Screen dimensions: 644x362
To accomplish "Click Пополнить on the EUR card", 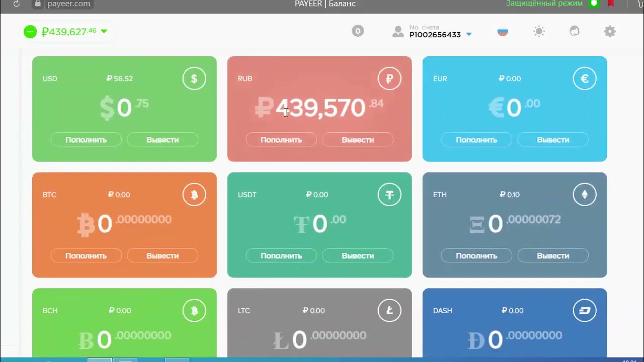I will 476,140.
